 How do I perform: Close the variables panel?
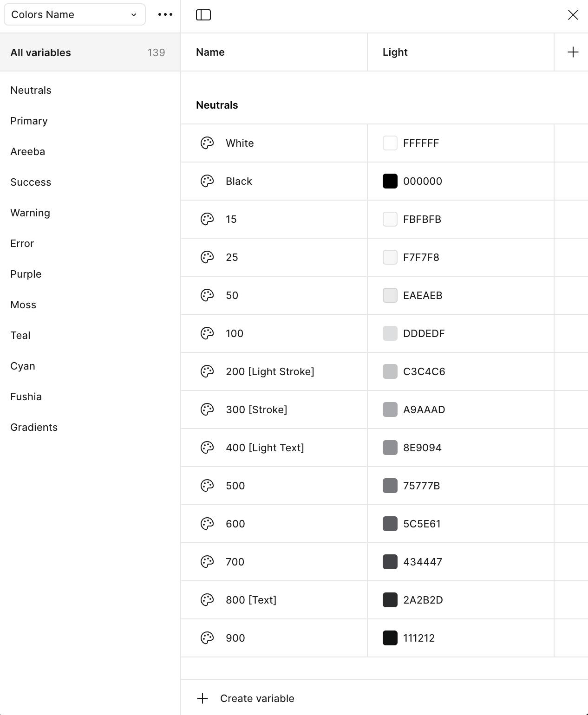pos(573,15)
